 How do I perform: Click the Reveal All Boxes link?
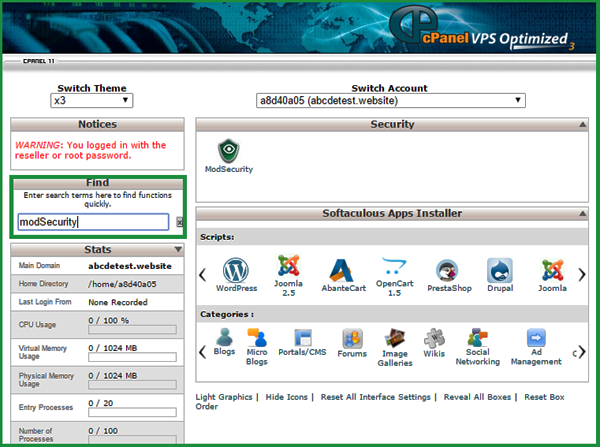coord(477,397)
